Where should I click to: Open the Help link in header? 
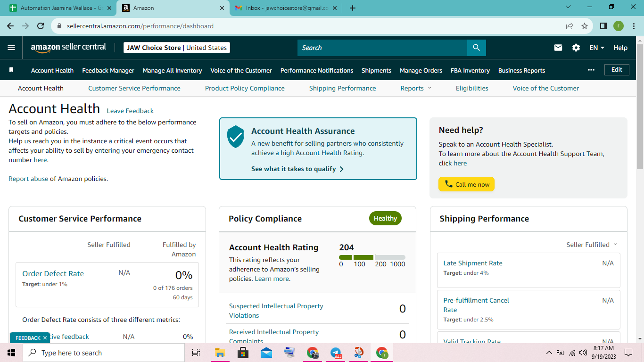(620, 48)
